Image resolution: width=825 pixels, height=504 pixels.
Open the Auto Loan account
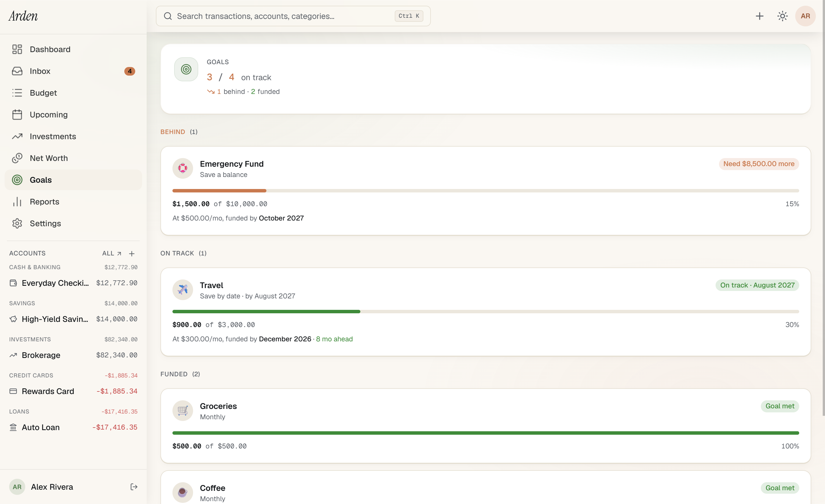[73, 427]
